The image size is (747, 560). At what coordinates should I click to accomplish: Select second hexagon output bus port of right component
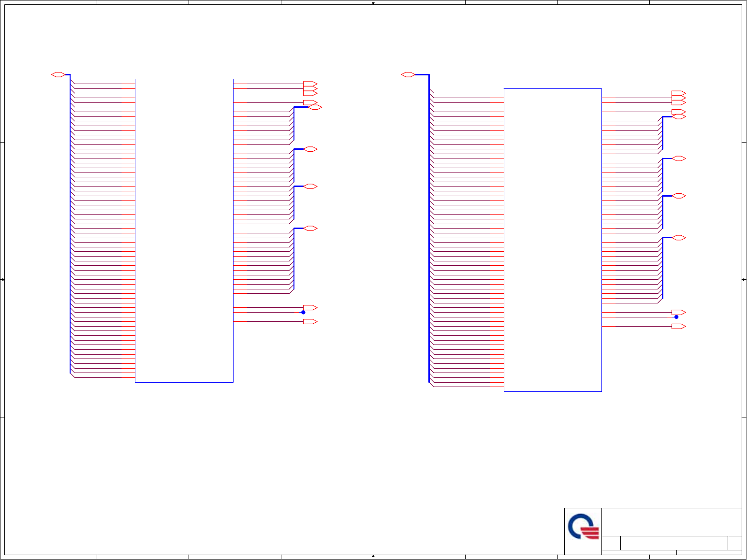click(x=679, y=158)
